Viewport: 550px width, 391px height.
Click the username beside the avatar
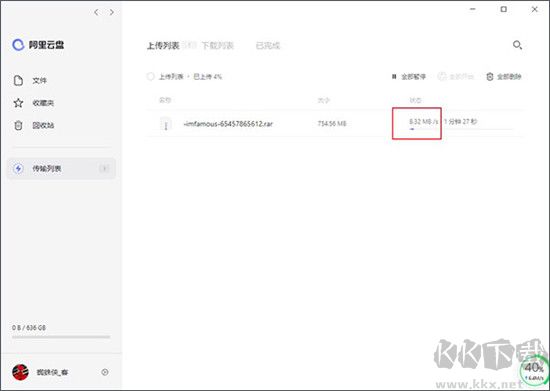(x=52, y=372)
